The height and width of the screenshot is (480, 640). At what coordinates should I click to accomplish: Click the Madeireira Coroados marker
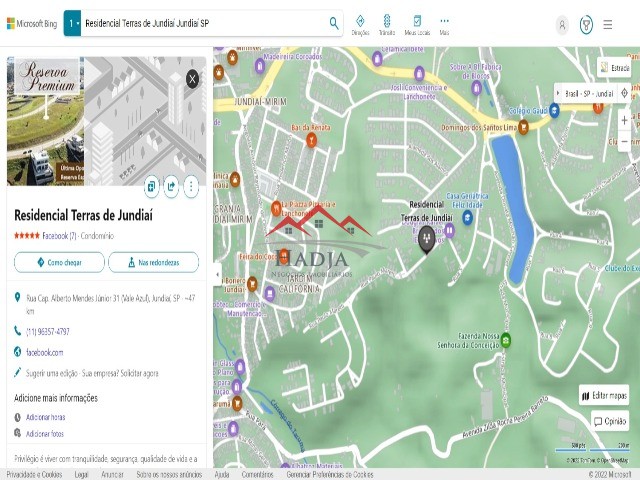pyautogui.click(x=260, y=65)
